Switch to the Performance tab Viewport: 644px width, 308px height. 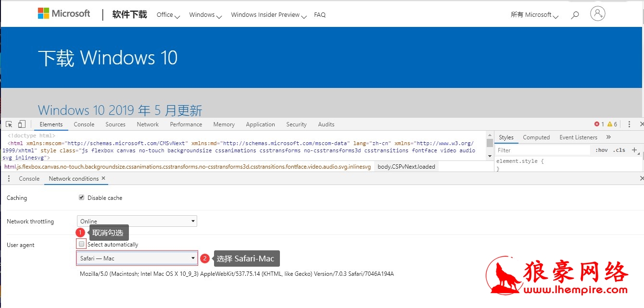[x=186, y=124]
